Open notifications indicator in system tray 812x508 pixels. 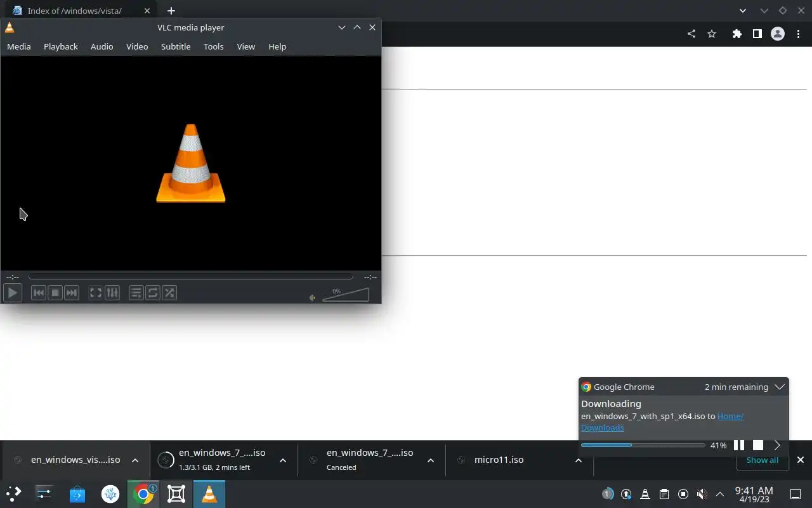[608, 493]
